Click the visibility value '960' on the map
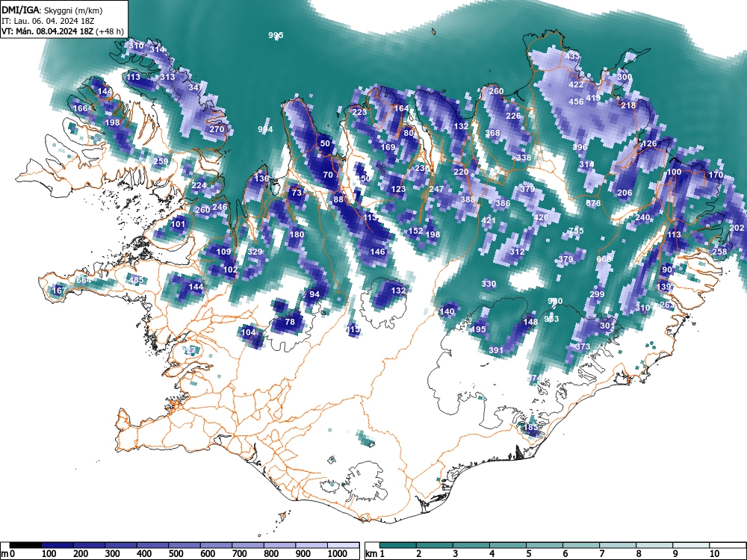 [x=555, y=302]
